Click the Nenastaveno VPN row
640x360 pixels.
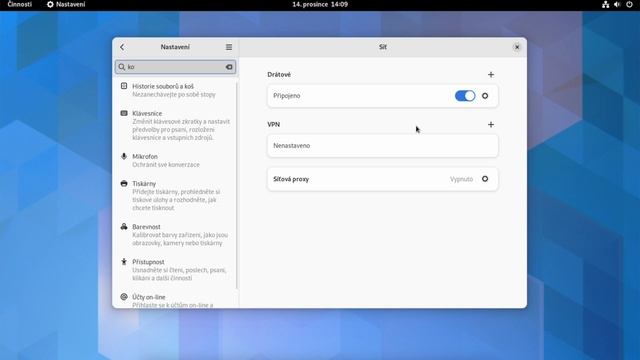coord(382,146)
